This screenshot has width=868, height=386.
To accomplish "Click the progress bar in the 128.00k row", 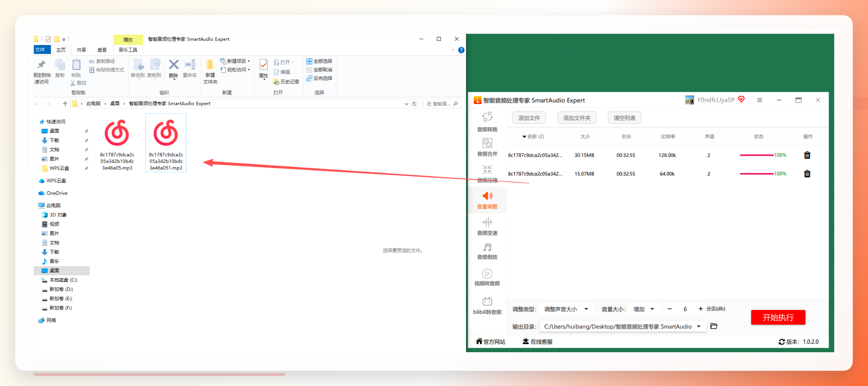I will click(x=756, y=155).
